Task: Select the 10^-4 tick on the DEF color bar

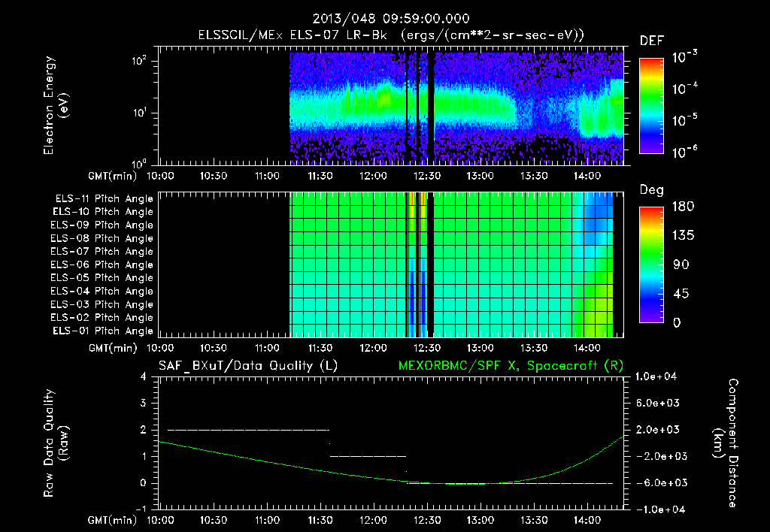Action: [684, 89]
